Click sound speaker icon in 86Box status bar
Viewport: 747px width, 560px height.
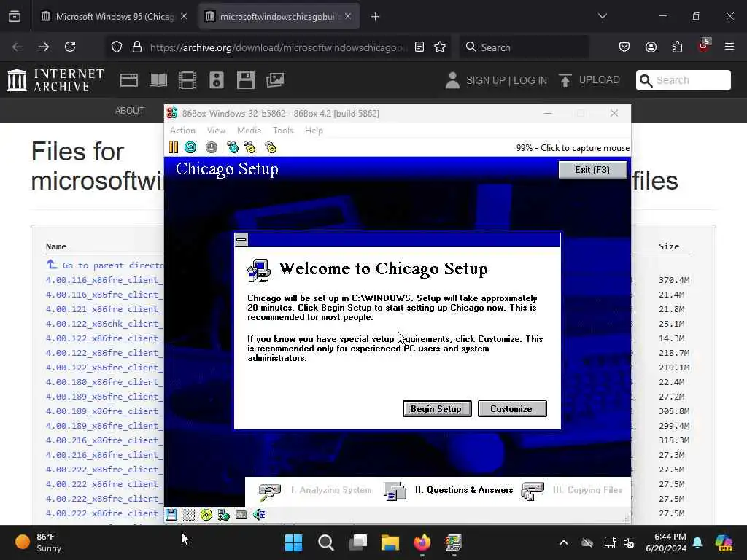259,515
